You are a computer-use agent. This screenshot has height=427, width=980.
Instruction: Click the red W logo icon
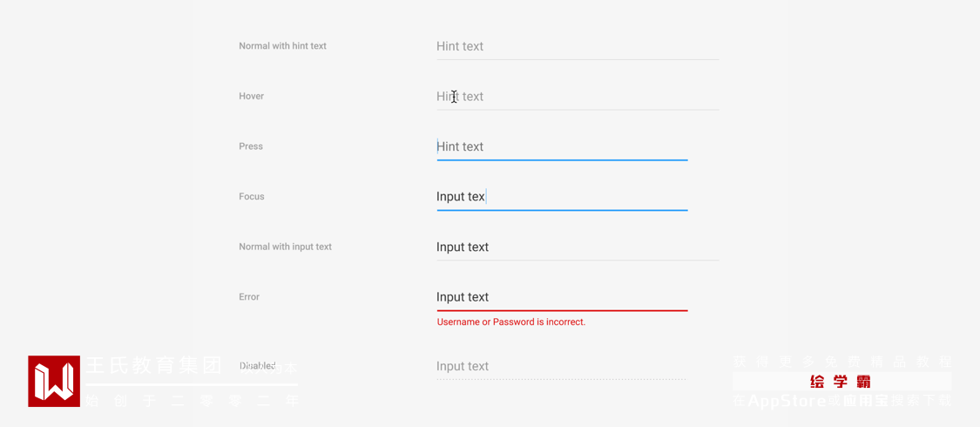[x=54, y=381]
